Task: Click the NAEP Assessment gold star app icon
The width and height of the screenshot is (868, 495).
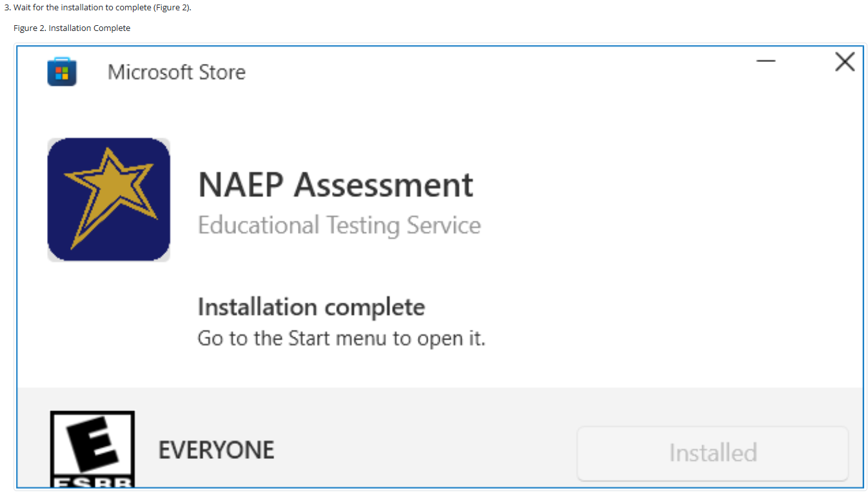Action: point(109,199)
